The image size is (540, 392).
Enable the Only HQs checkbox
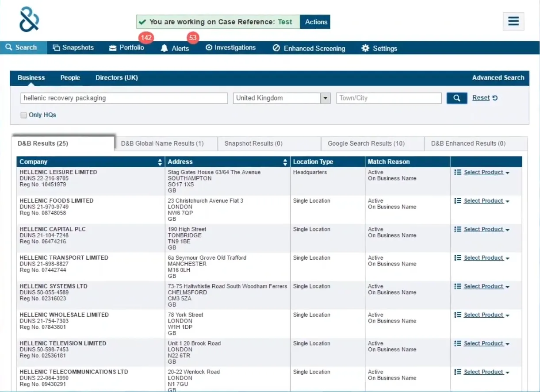tap(24, 115)
